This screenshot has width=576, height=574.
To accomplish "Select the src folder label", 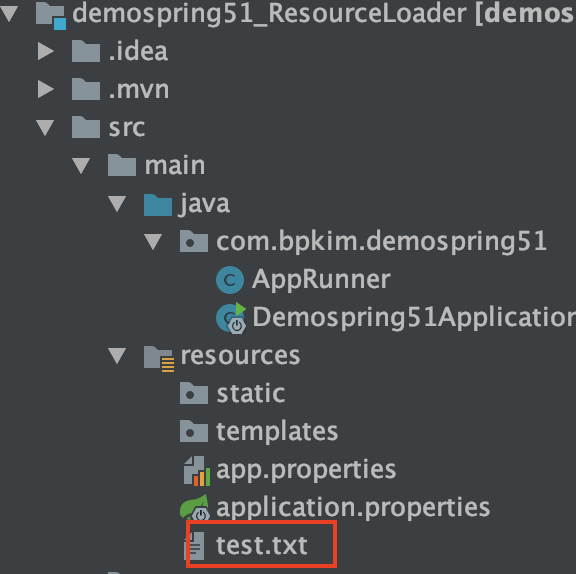I will pyautogui.click(x=127, y=128).
